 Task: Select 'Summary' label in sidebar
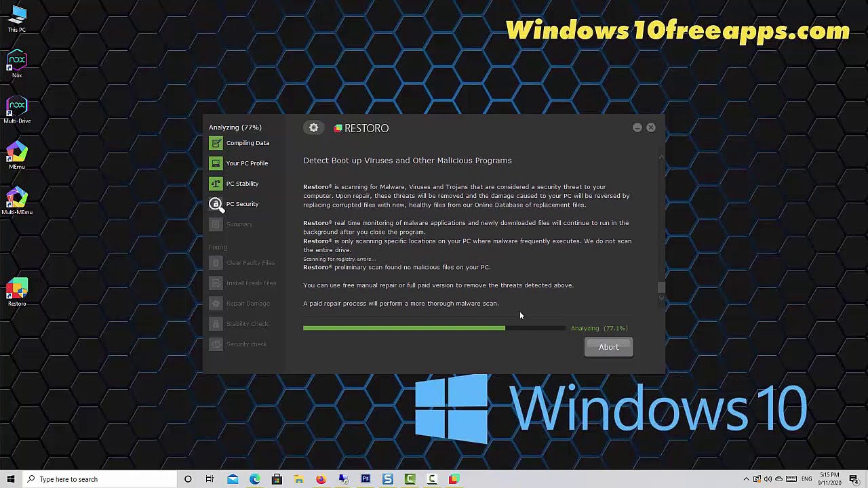tap(239, 224)
